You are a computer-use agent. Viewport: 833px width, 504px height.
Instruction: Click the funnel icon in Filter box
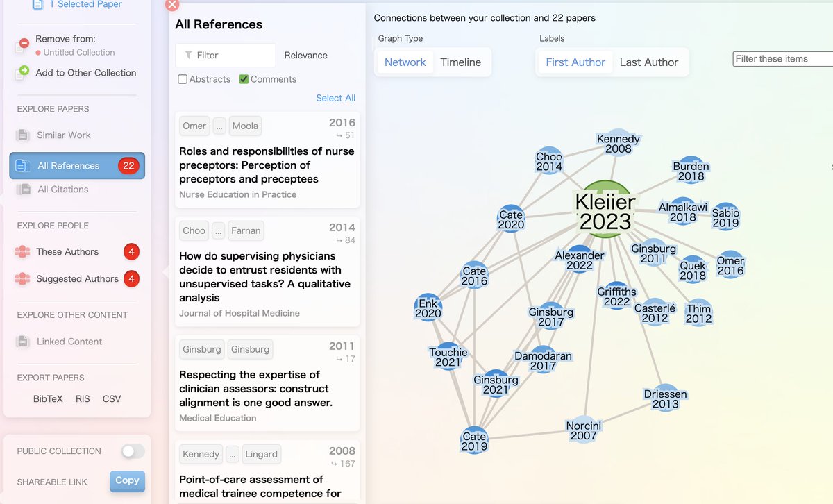(189, 56)
